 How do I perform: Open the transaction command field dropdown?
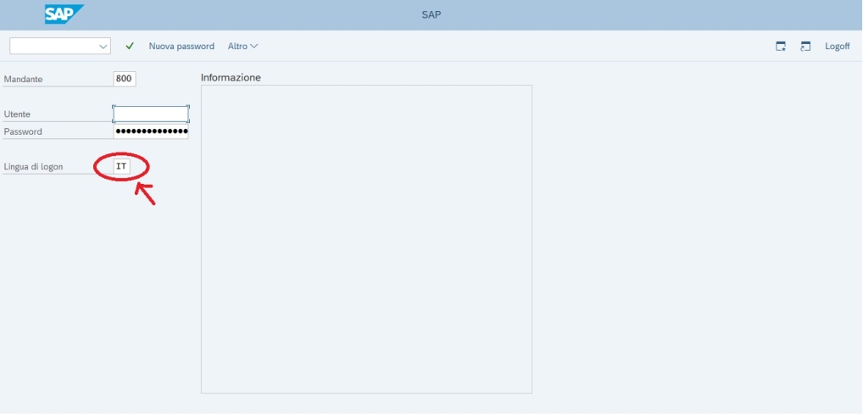(x=103, y=47)
